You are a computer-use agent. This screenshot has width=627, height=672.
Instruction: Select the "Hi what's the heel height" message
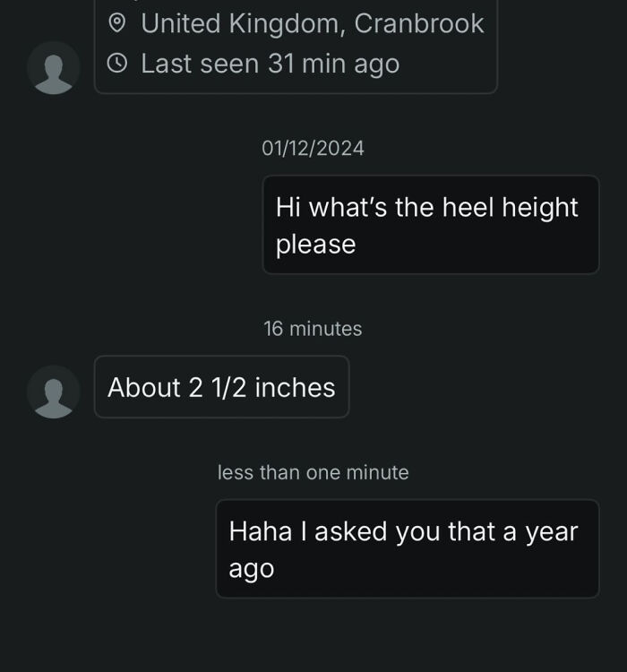pyautogui.click(x=430, y=225)
